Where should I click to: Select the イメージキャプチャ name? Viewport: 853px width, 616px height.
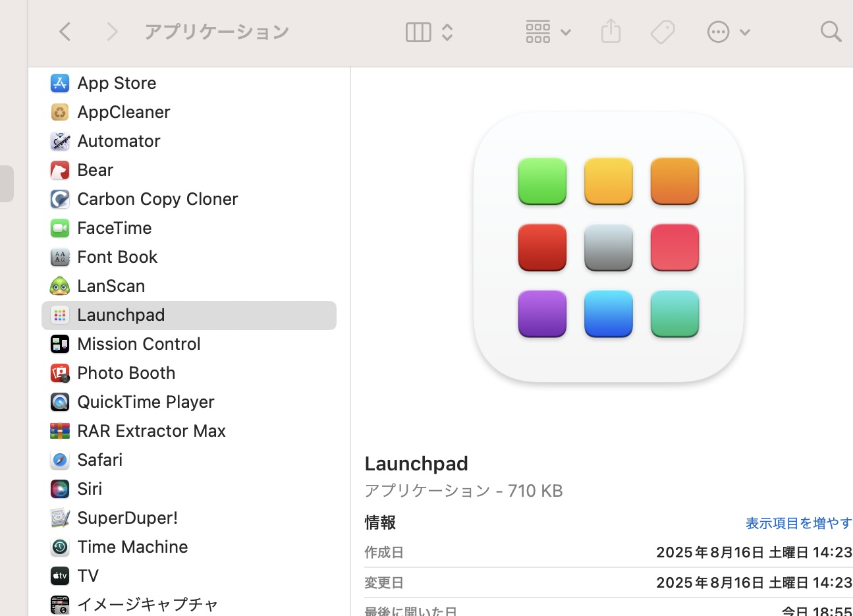[x=148, y=605]
